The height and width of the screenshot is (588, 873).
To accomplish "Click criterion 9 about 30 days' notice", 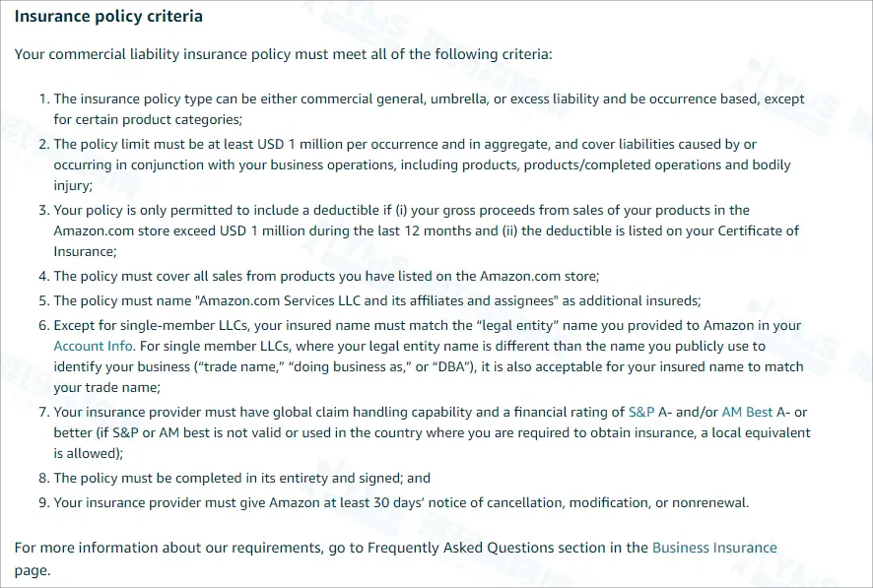I will (401, 502).
